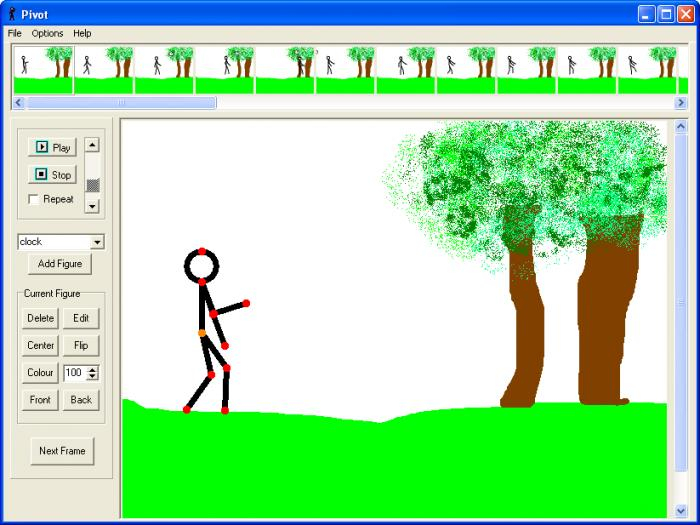The image size is (700, 525).
Task: Click the Next Frame button
Action: [62, 451]
